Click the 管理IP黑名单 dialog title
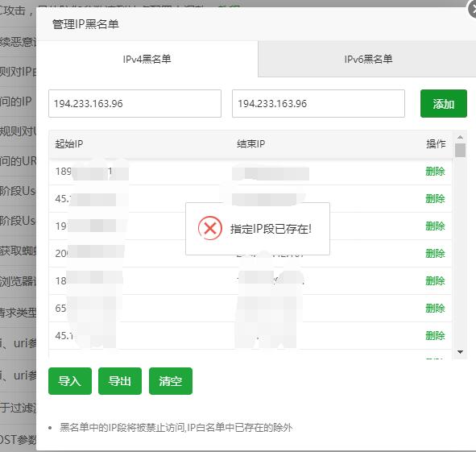 pos(85,24)
